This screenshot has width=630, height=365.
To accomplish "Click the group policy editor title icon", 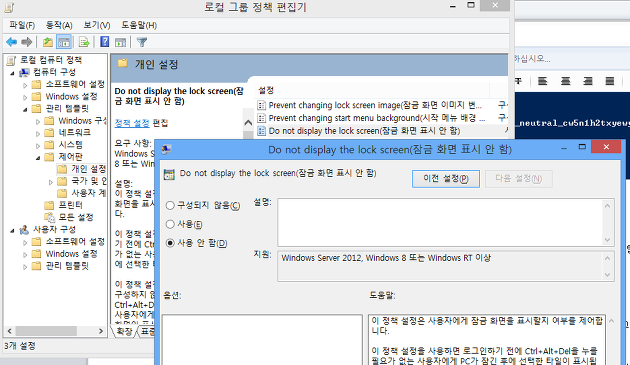I will 9,7.
